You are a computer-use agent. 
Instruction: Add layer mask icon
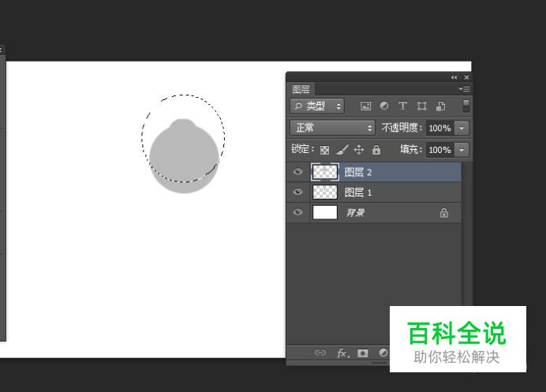[x=362, y=353]
